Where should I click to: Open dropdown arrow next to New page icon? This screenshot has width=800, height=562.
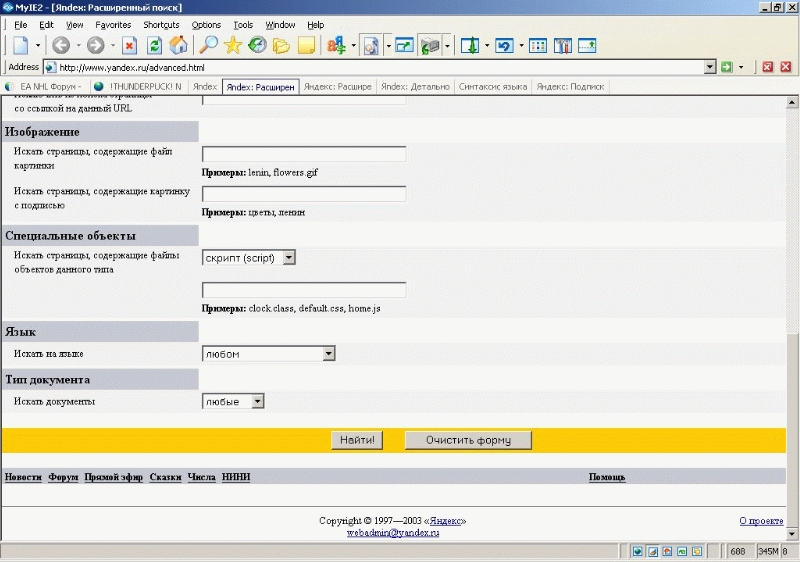[x=38, y=45]
